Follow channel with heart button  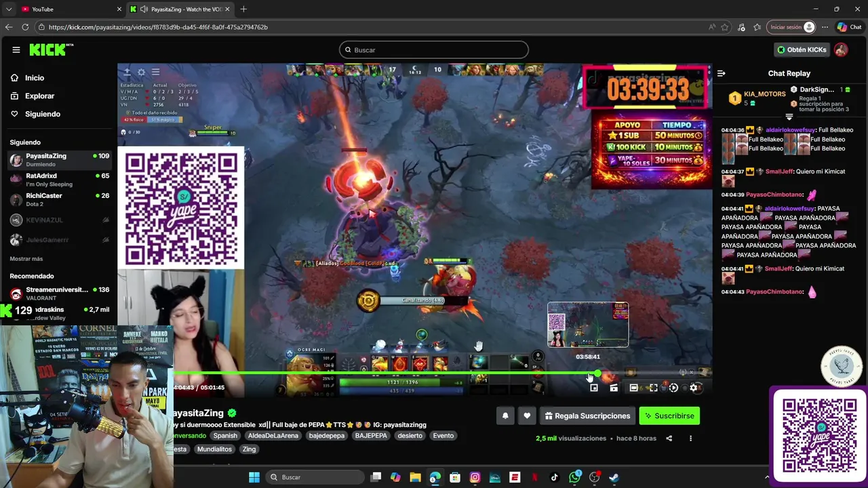click(x=527, y=416)
